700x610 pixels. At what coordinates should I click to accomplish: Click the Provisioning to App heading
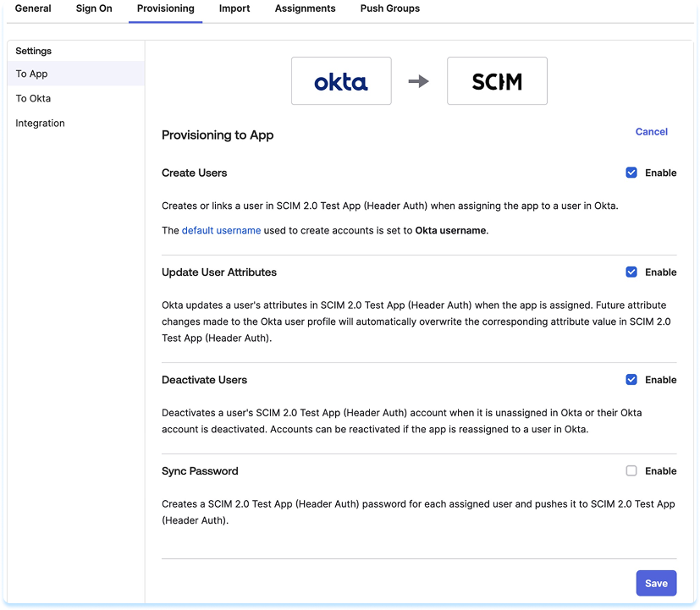tap(218, 135)
